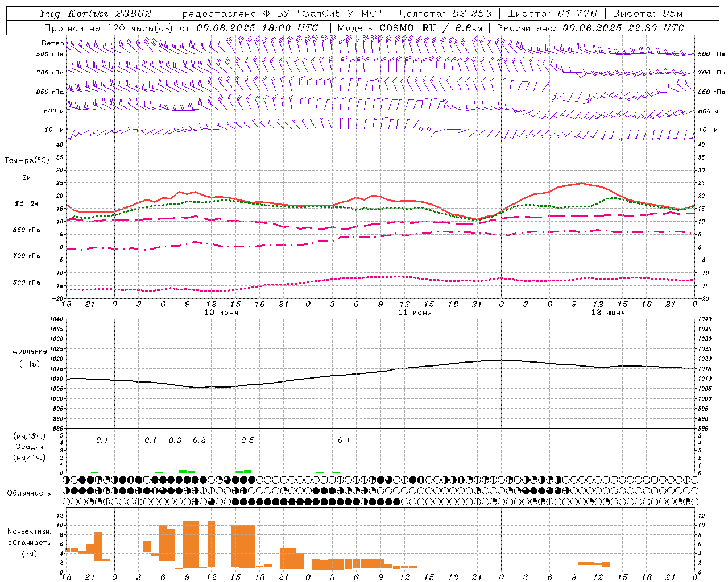The image size is (728, 582).
Task: Select the Конвективн. label text
Action: click(x=30, y=531)
